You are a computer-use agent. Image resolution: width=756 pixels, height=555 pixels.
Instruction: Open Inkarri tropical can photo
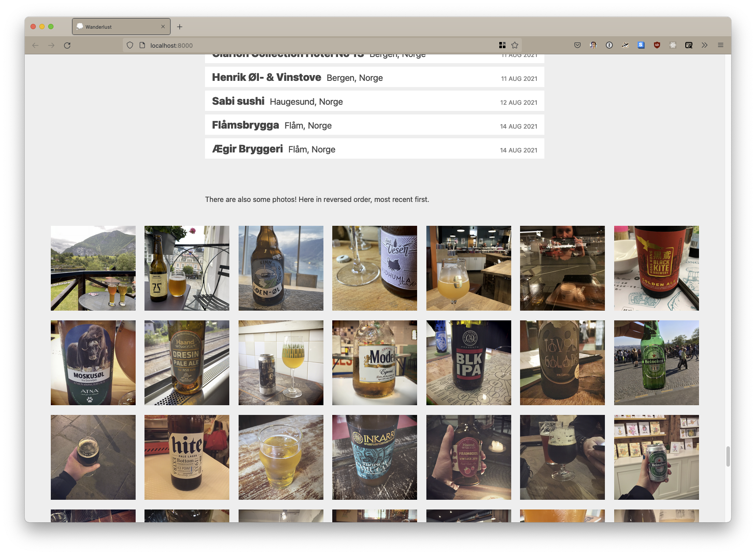coord(375,457)
